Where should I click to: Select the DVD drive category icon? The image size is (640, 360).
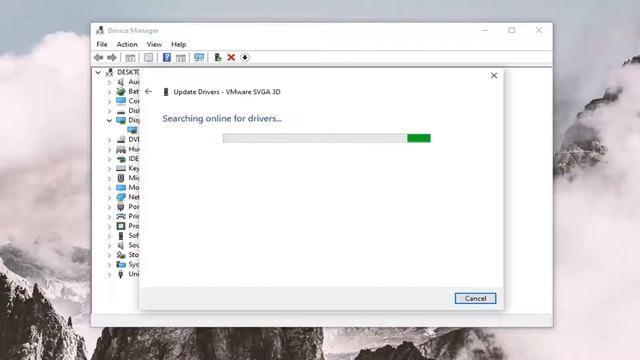(x=121, y=139)
